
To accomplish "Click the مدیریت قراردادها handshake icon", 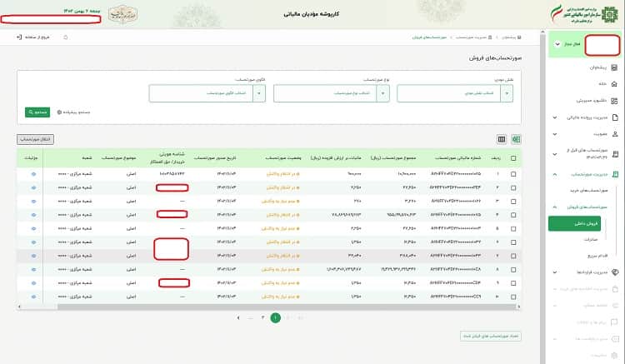I will click(x=615, y=272).
